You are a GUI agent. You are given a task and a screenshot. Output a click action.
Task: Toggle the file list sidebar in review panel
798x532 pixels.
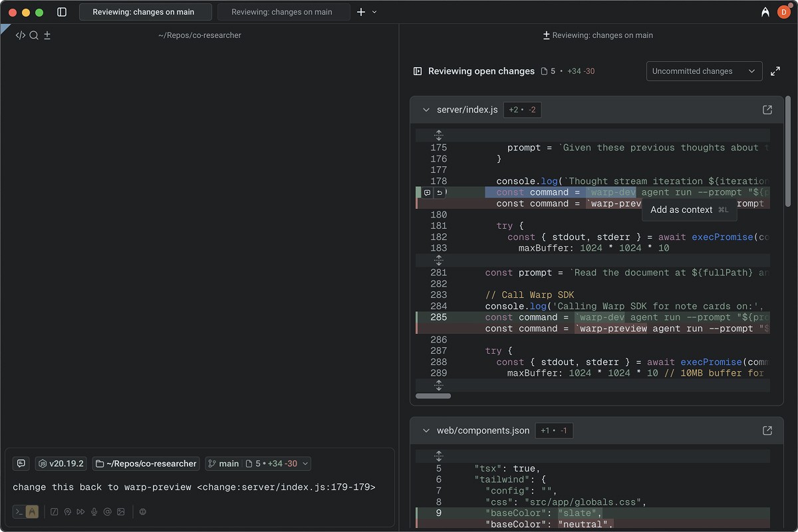[x=418, y=71]
